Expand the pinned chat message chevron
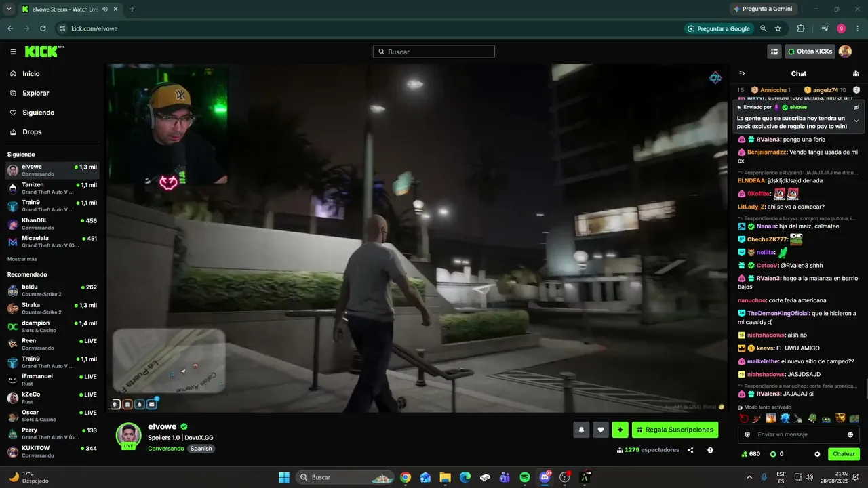Screen dimensions: 868x488 tap(856, 121)
